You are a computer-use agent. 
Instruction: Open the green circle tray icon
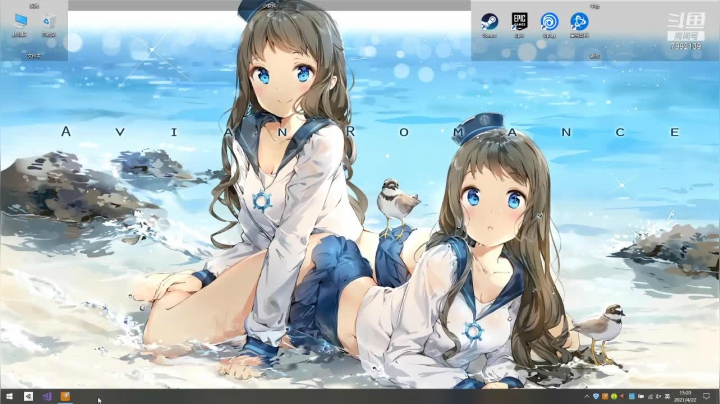[614, 396]
